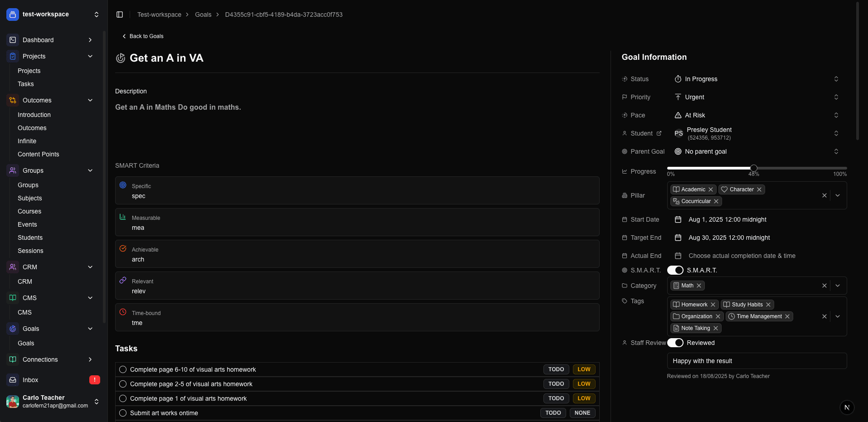The height and width of the screenshot is (422, 868).
Task: Clear all selected Tags
Action: (x=824, y=316)
